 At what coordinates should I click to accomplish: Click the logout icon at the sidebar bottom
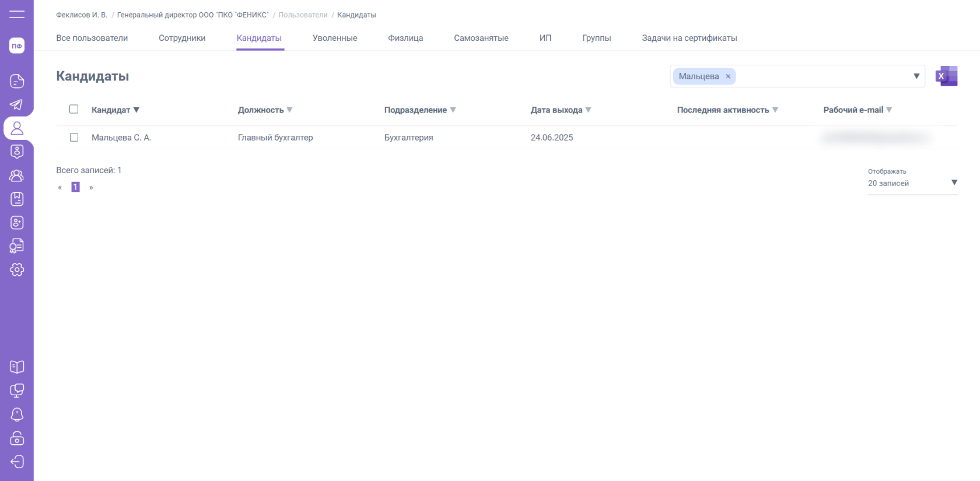coord(17,462)
